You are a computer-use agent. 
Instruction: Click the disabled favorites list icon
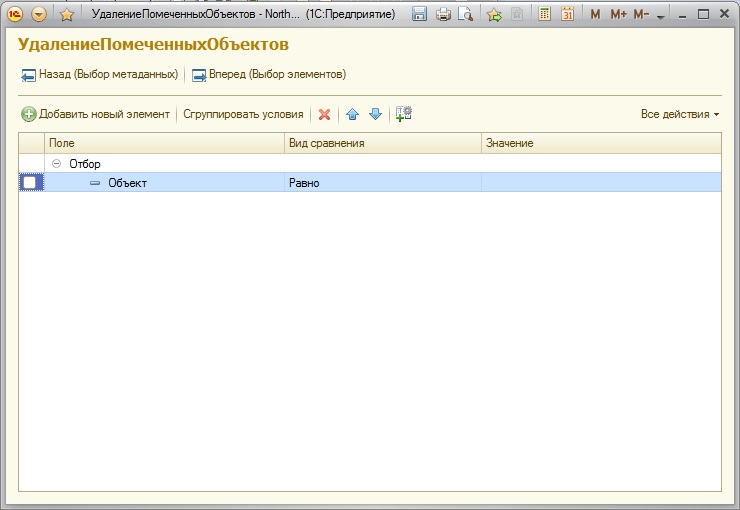(517, 15)
